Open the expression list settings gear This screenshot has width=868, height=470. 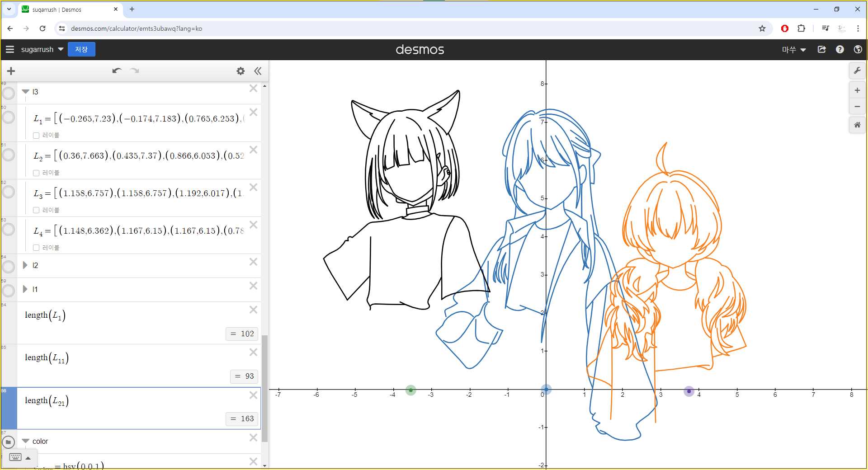pos(241,71)
